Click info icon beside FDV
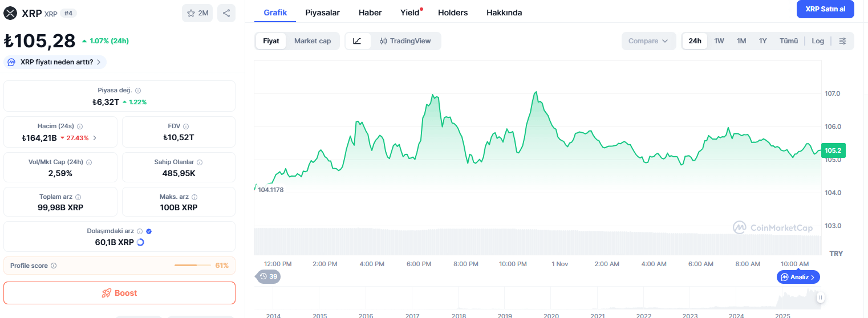868x318 pixels. point(186,127)
